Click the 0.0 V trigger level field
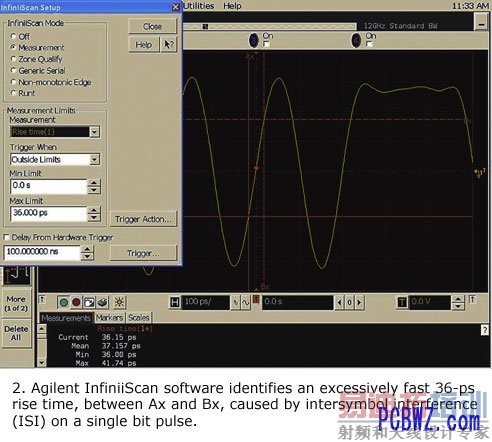492x442 pixels. tap(430, 302)
